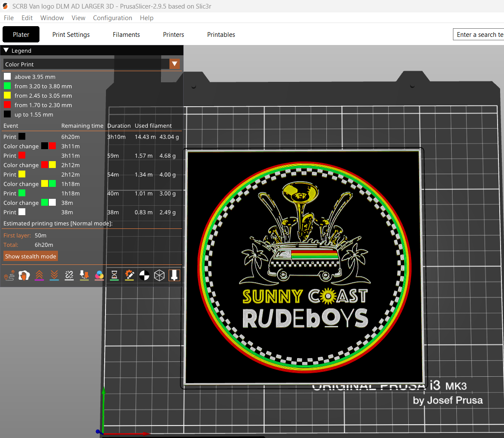The height and width of the screenshot is (438, 504).
Task: Click the 'Duration' column header
Action: [x=119, y=126]
